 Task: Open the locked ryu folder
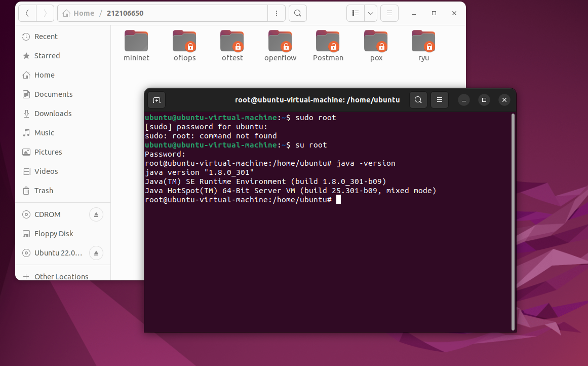pyautogui.click(x=423, y=46)
